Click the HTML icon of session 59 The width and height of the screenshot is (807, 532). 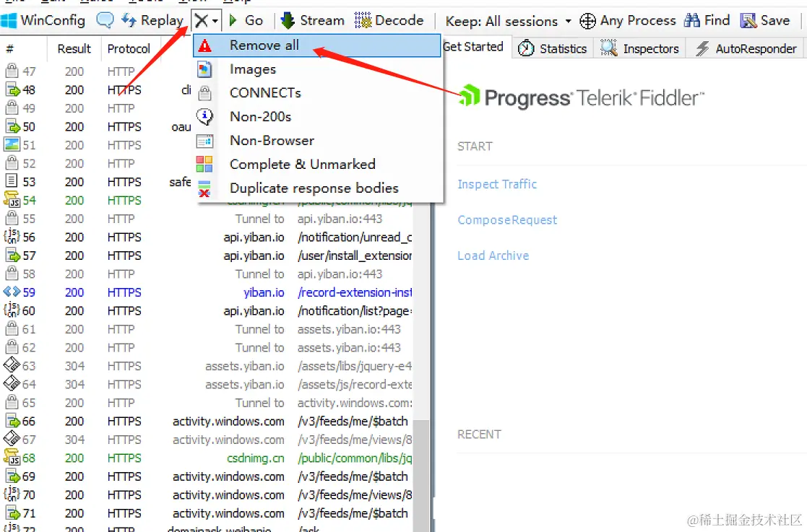12,292
